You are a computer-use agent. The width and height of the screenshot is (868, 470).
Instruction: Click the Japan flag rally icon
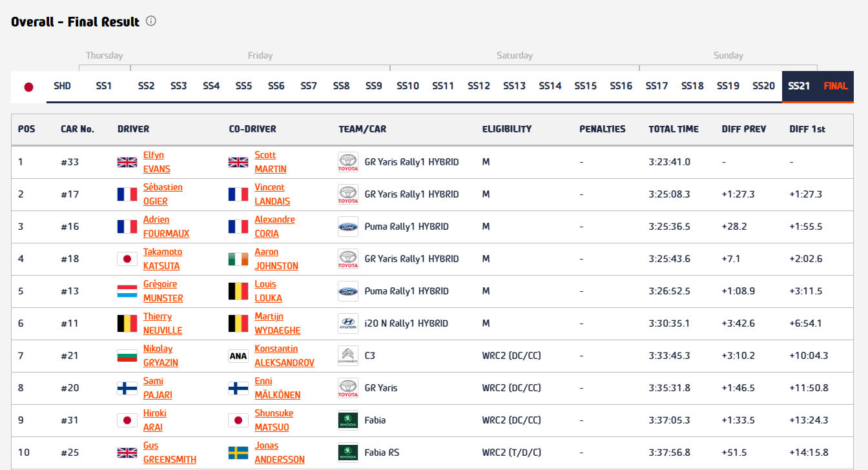[x=28, y=87]
